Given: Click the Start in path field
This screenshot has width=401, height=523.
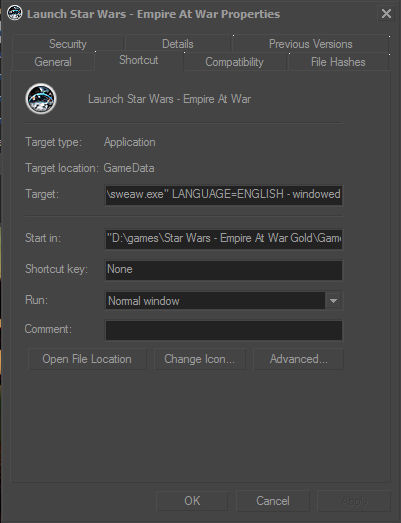Looking at the screenshot, I should tap(224, 239).
